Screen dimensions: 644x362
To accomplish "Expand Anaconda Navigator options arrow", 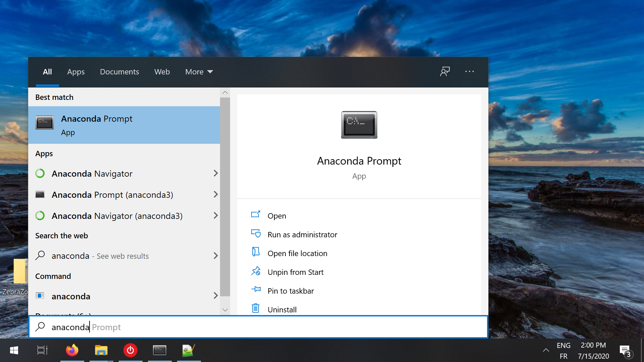I will tap(216, 173).
